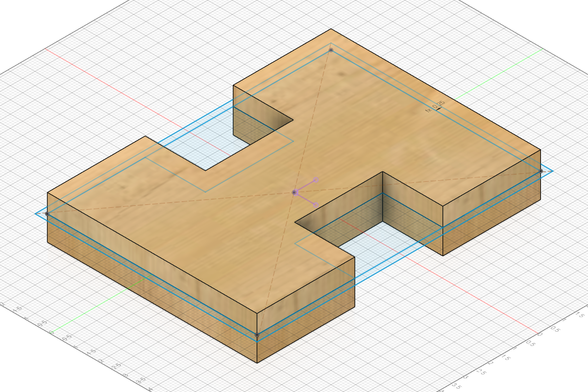This screenshot has width=588, height=392.
Task: Select the center point where dashed diagonals cross
Action: point(294,192)
